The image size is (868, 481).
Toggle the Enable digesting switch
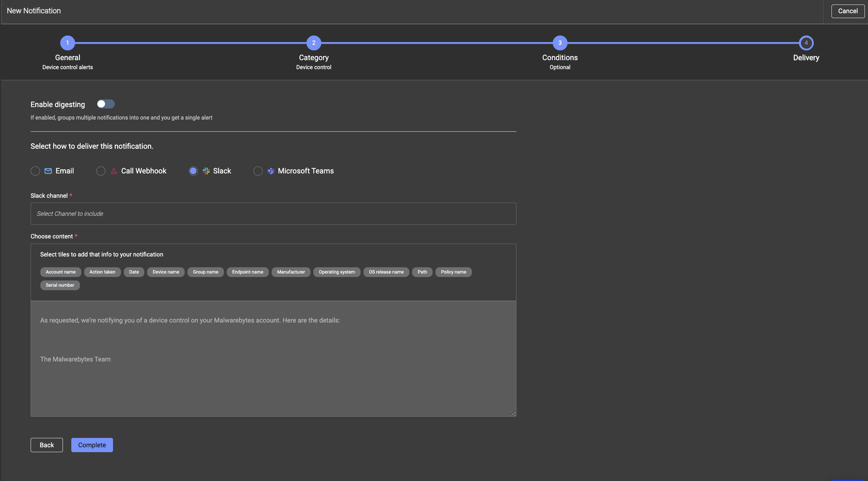coord(106,104)
